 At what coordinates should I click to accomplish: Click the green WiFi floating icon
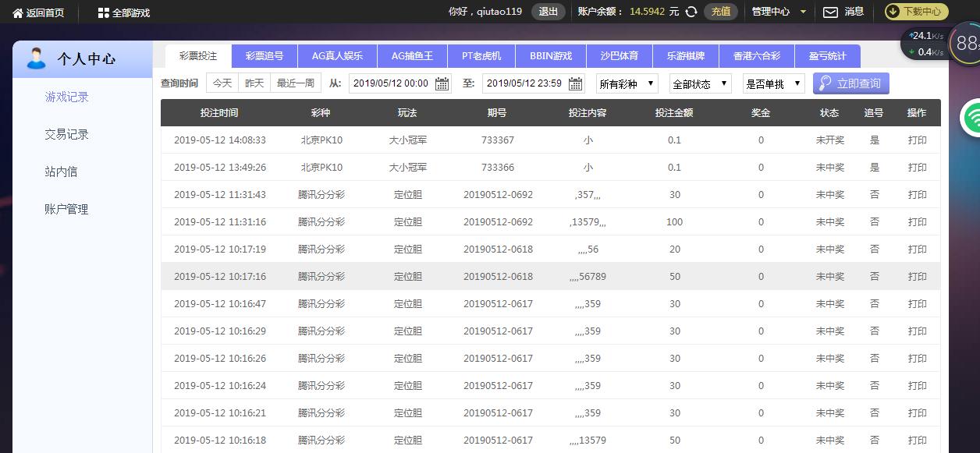[x=971, y=118]
